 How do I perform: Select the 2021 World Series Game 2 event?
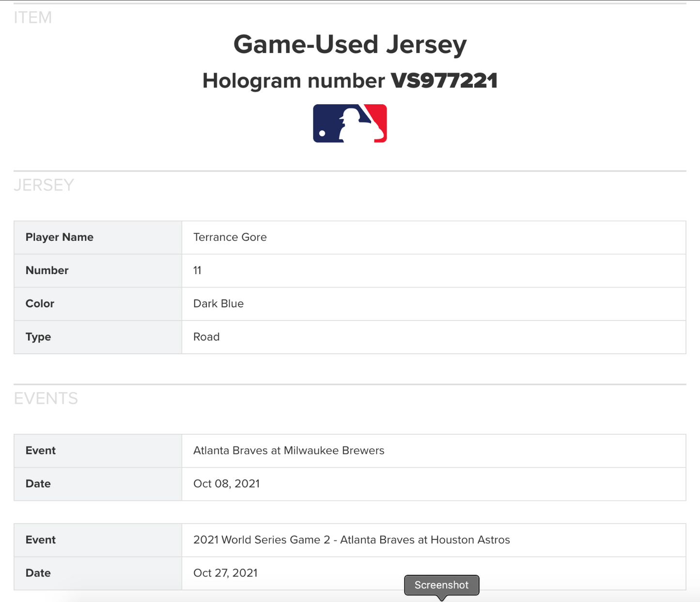351,540
